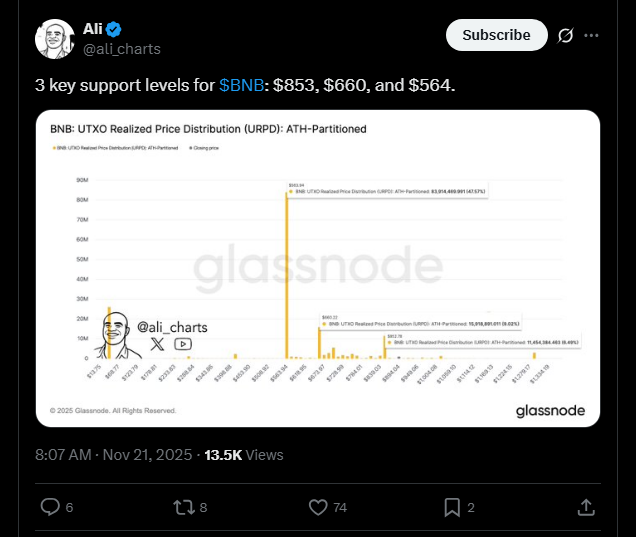Screen dimensions: 636x537
Task: Like the post with the heart icon
Action: coord(319,507)
